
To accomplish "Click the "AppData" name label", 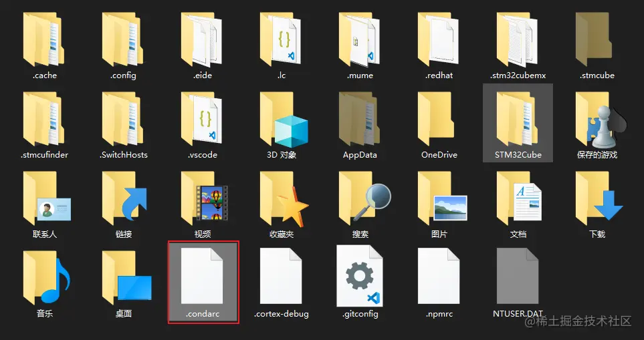I will pos(360,155).
